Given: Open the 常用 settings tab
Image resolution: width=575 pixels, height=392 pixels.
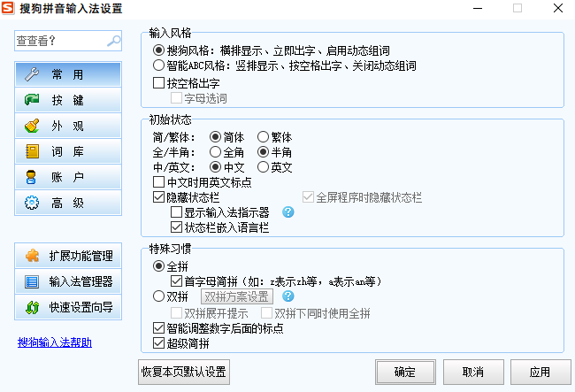Looking at the screenshot, I should pos(68,74).
